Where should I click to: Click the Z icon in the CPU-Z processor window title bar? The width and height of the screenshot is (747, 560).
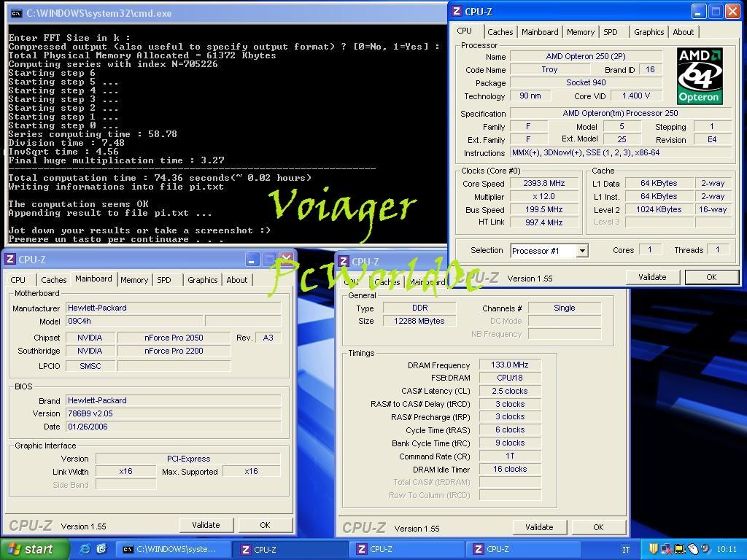(x=457, y=12)
